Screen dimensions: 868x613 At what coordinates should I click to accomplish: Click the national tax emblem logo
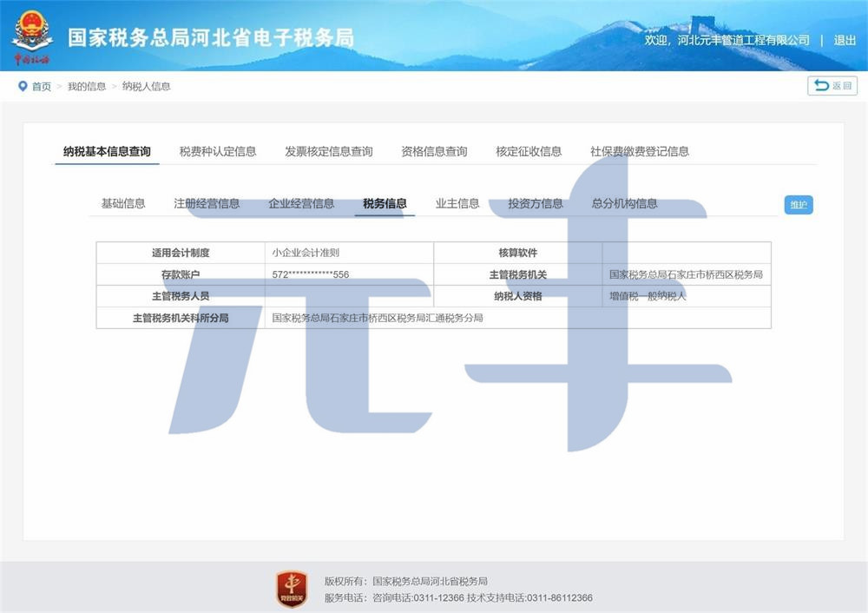tap(32, 35)
